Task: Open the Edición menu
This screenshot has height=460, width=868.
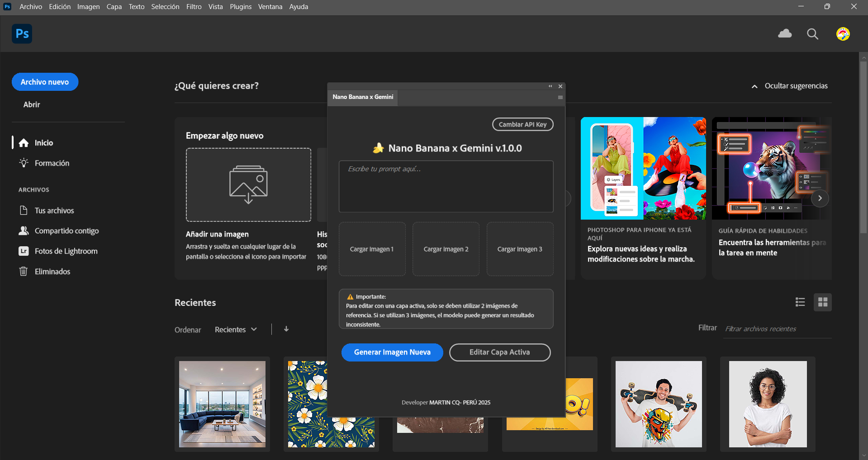Action: tap(60, 7)
